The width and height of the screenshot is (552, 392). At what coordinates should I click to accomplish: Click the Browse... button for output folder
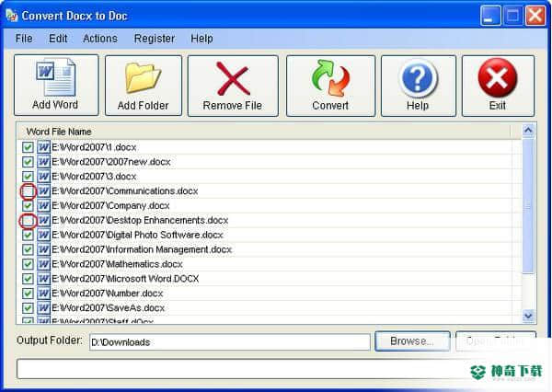pyautogui.click(x=412, y=341)
